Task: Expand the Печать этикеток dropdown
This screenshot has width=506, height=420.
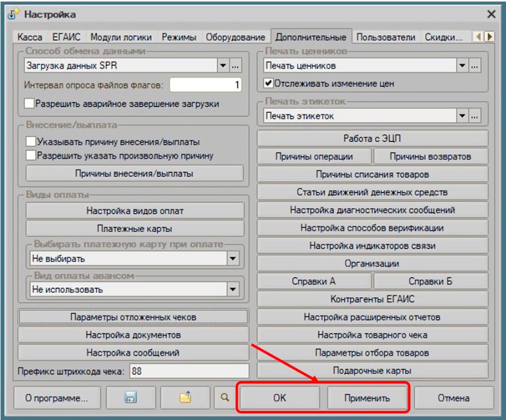Action: [x=462, y=116]
